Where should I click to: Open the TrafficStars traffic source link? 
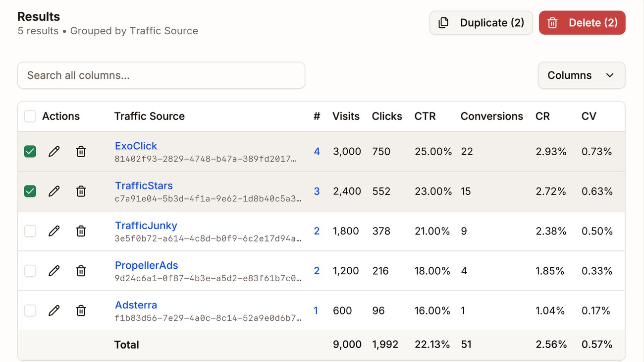[144, 185]
